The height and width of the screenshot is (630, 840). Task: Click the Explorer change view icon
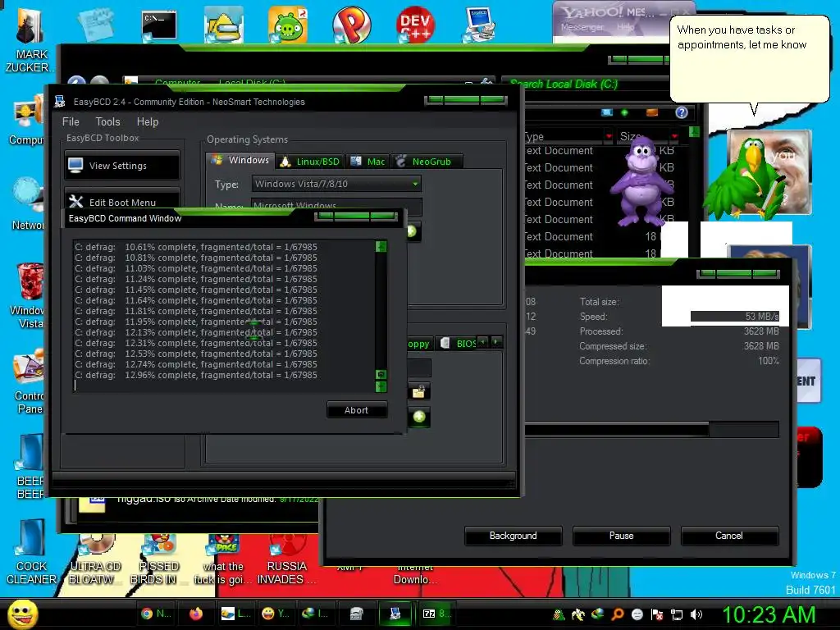[x=608, y=112]
